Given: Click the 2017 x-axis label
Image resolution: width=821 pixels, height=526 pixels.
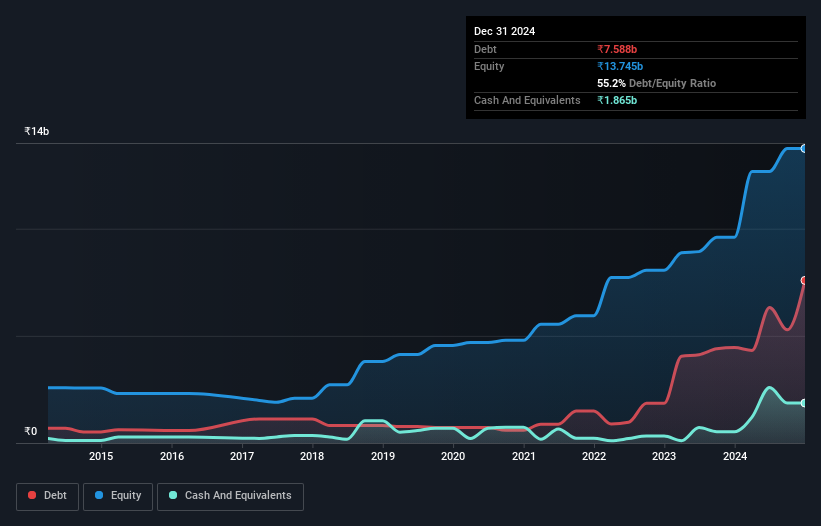Looking at the screenshot, I should [x=242, y=456].
